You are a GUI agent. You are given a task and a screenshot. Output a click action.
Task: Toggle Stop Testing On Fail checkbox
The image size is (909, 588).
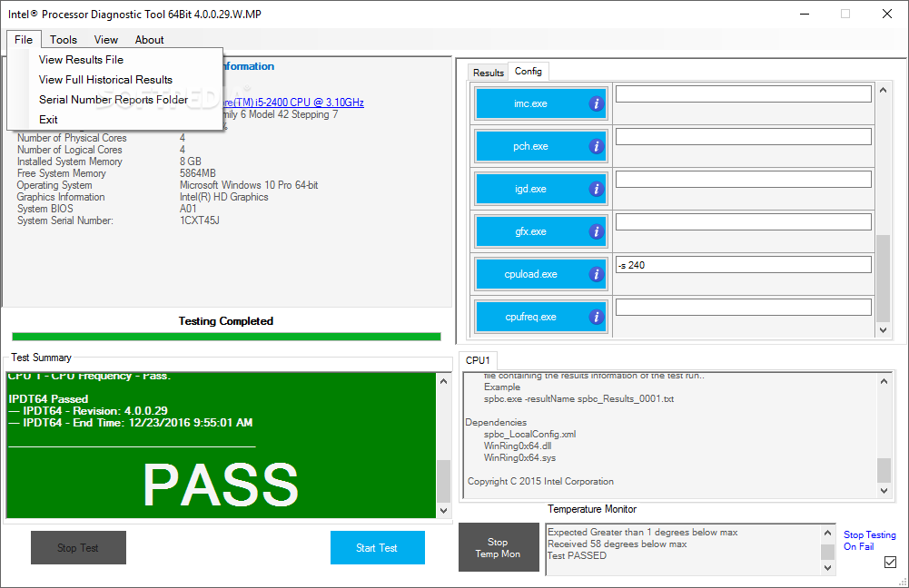coord(890,562)
